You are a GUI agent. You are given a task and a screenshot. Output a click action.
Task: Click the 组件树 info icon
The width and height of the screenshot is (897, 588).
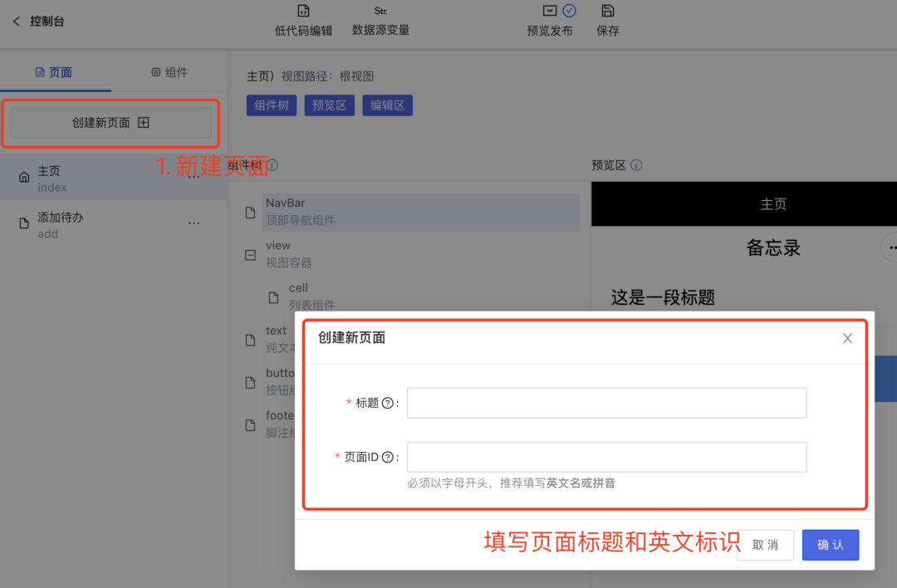tap(273, 165)
